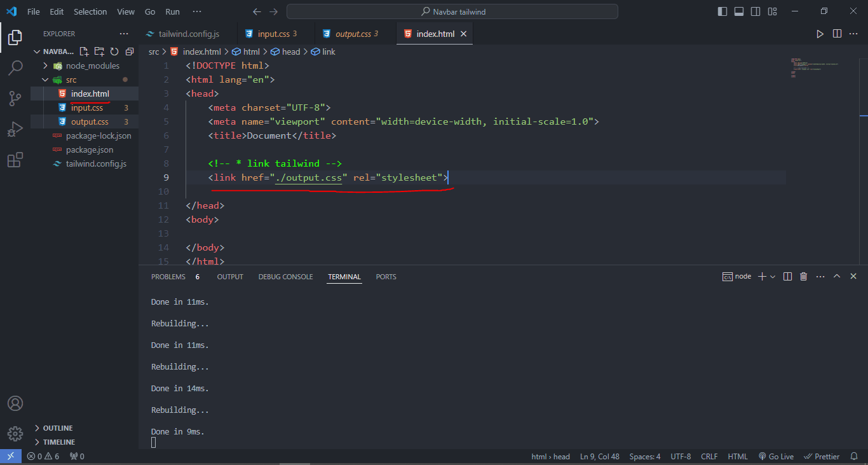The width and height of the screenshot is (868, 465).
Task: Toggle the bottom Panel visibility
Action: [x=740, y=11]
